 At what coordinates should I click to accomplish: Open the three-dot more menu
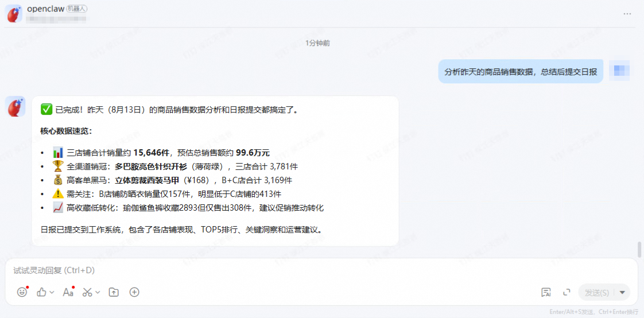(x=627, y=14)
